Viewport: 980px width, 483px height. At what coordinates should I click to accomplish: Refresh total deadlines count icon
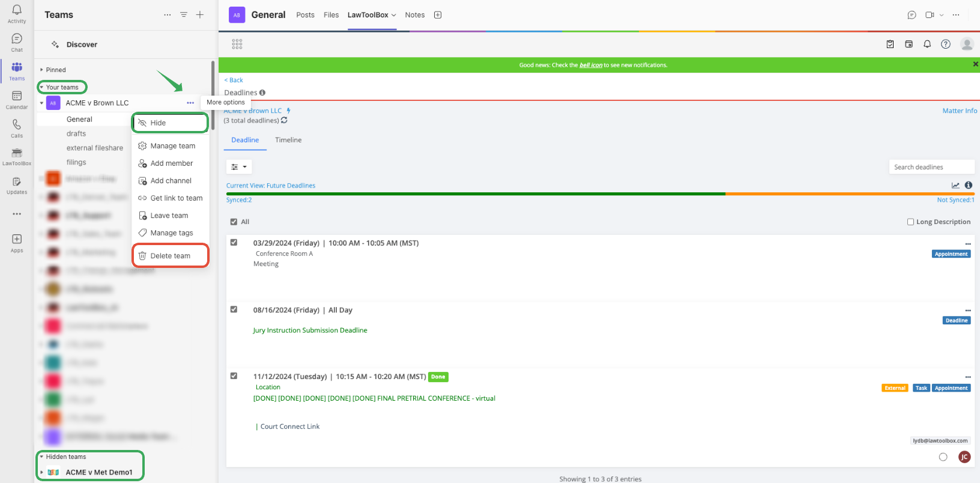coord(284,120)
